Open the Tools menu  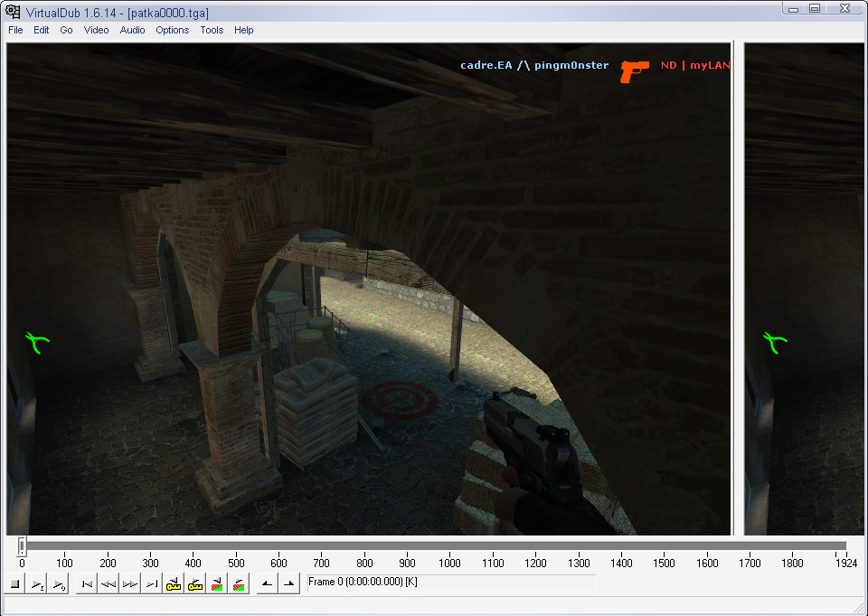[212, 30]
